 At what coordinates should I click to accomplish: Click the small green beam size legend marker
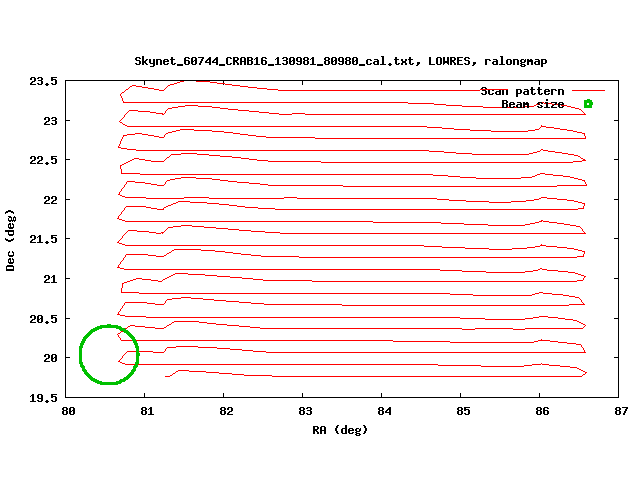588,104
